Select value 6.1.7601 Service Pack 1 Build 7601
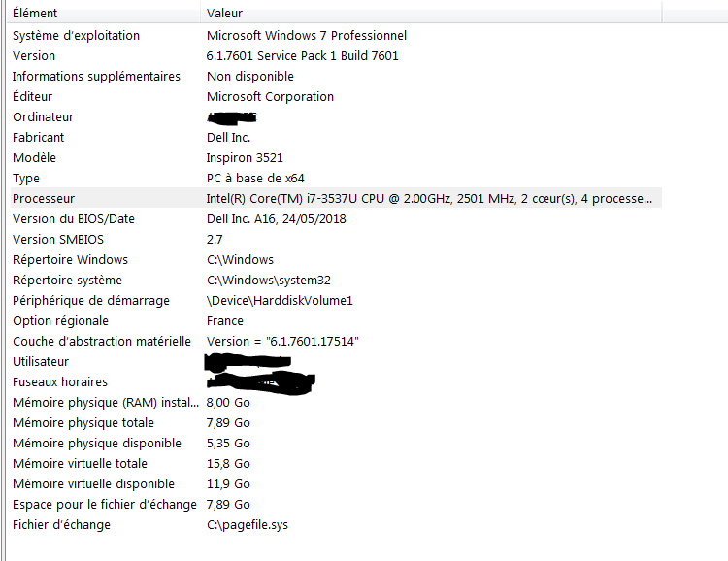This screenshot has width=728, height=561. pos(302,56)
